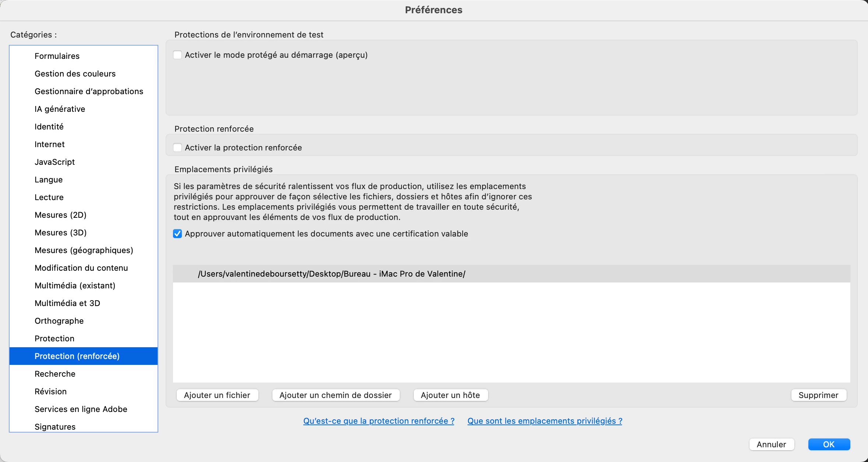Select the JavaScript category

54,162
